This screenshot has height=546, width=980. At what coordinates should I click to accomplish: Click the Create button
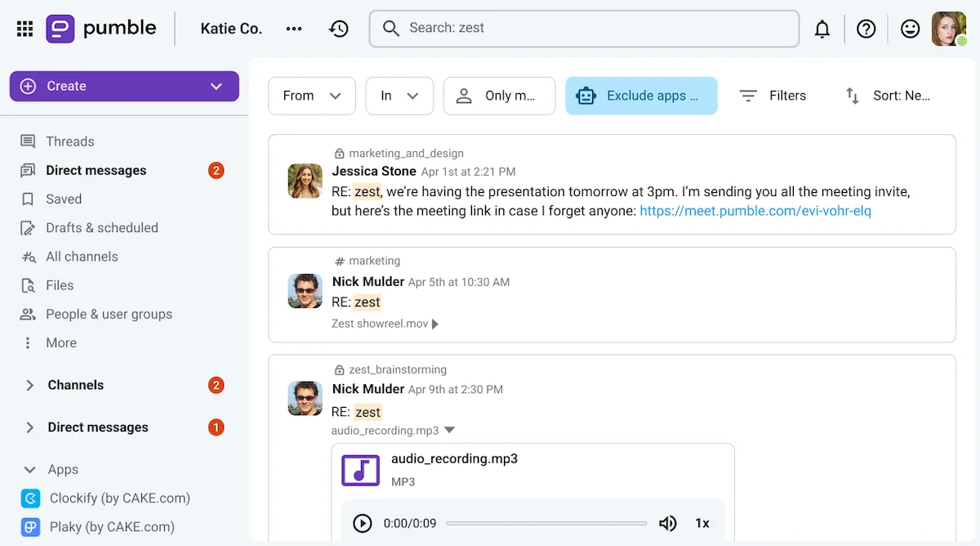click(x=124, y=86)
